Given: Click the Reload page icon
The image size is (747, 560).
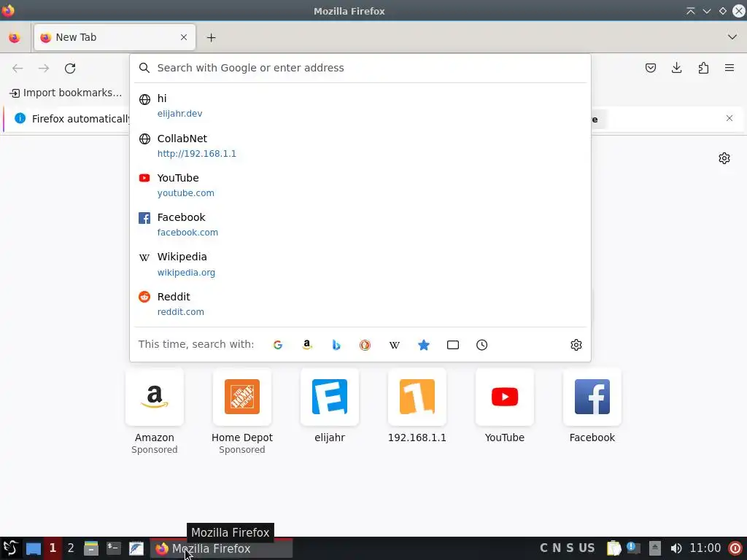Looking at the screenshot, I should pos(70,68).
